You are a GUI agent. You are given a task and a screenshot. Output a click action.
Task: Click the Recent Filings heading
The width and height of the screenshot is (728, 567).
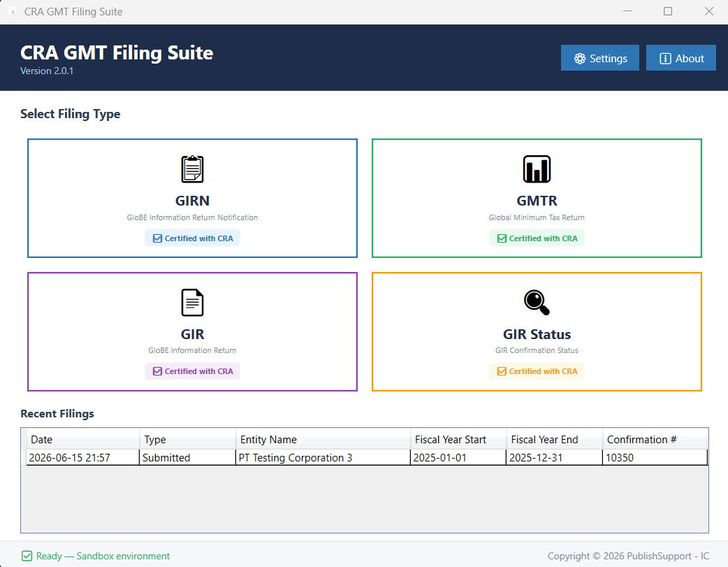[x=57, y=414]
